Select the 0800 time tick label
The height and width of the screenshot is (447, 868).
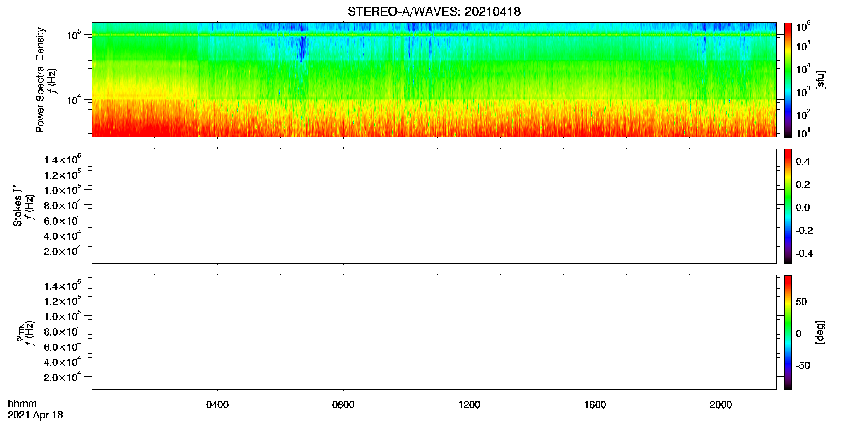coord(343,405)
